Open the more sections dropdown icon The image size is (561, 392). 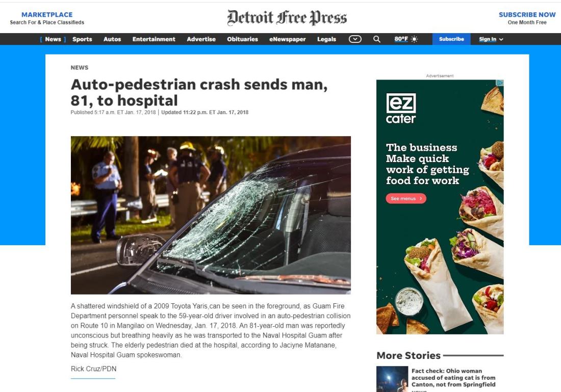point(355,39)
